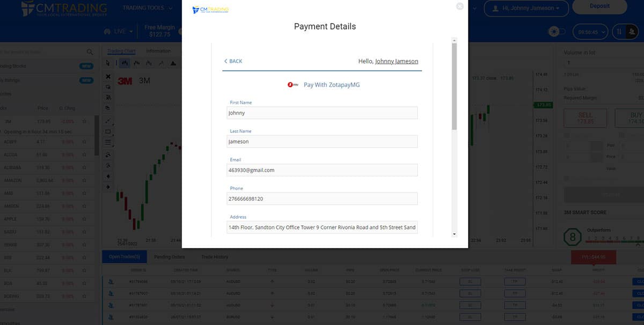
Task: Favorite the ALCOA stock star
Action: (x=84, y=155)
